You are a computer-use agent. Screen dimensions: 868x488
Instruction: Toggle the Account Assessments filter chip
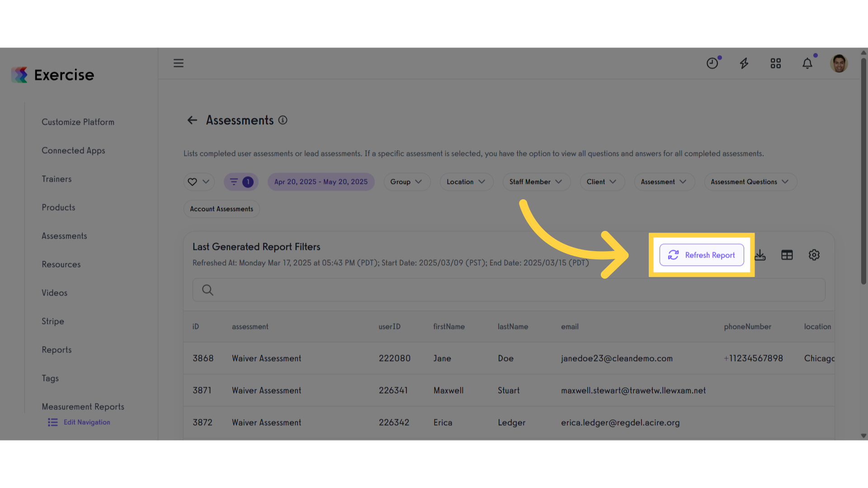(x=222, y=209)
